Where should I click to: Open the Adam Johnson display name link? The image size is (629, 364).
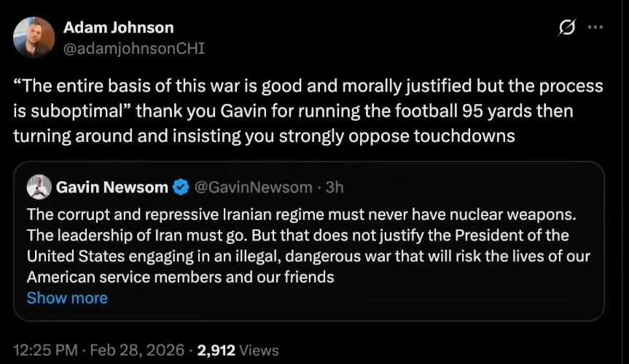click(x=118, y=28)
